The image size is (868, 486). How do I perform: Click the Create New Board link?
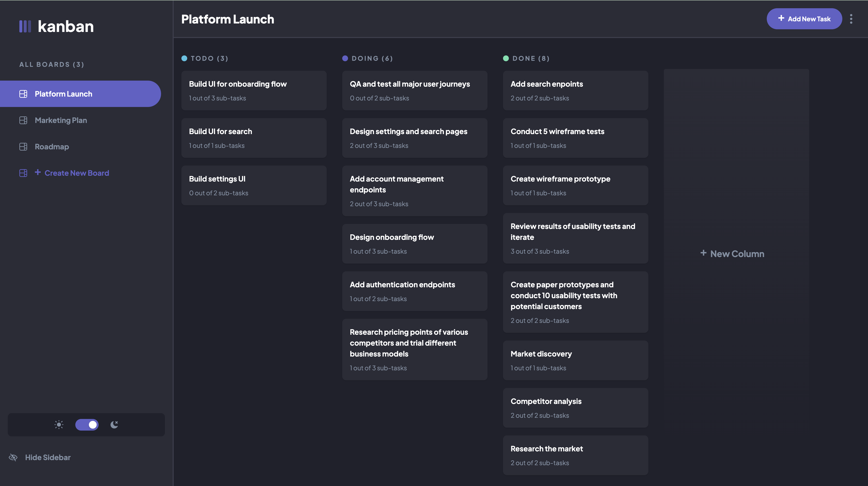coord(77,173)
